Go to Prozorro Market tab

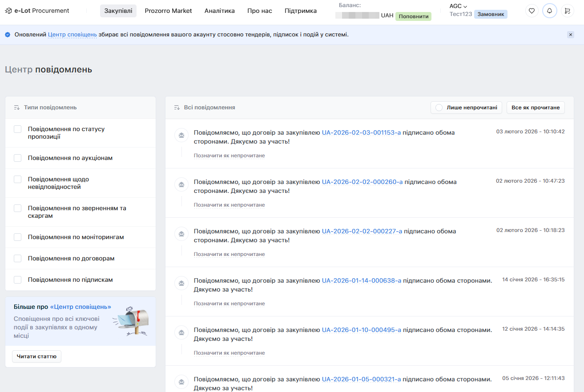coord(168,11)
